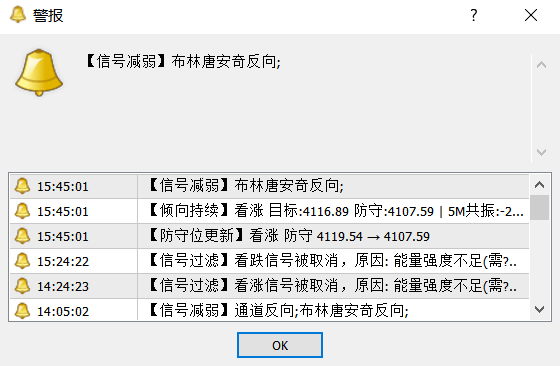Confirm the alert with OK button
Viewport: 560px width, 366px height.
[x=280, y=345]
